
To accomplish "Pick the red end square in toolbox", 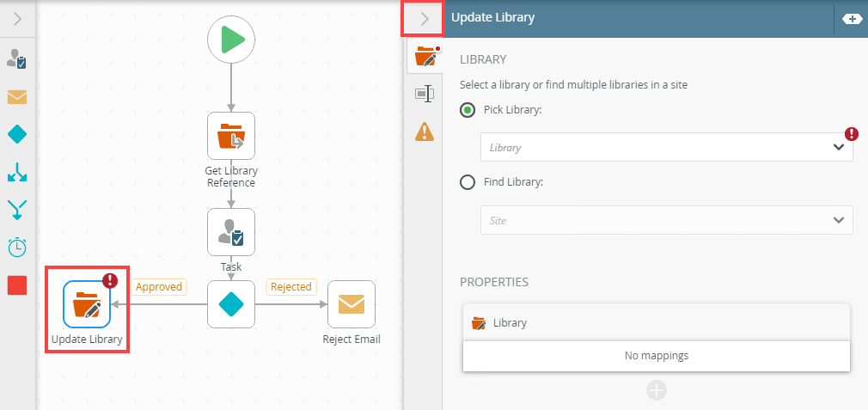I will [17, 285].
